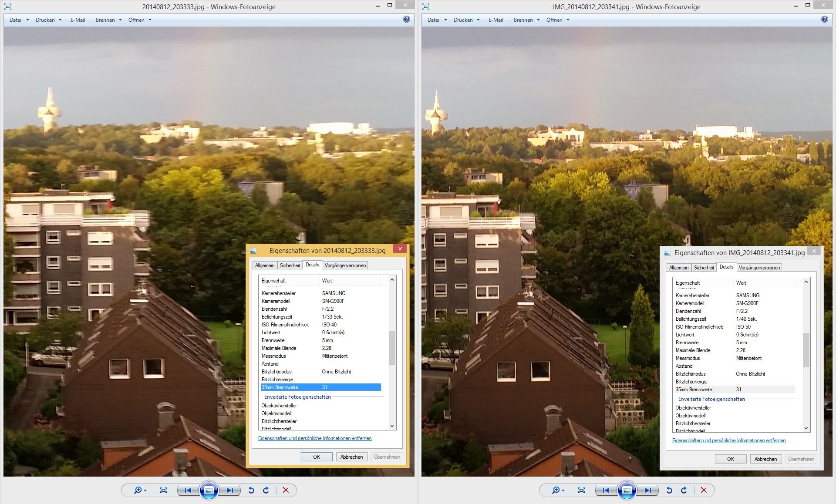
Task: Rotate left photo clockwise
Action: pos(266,490)
